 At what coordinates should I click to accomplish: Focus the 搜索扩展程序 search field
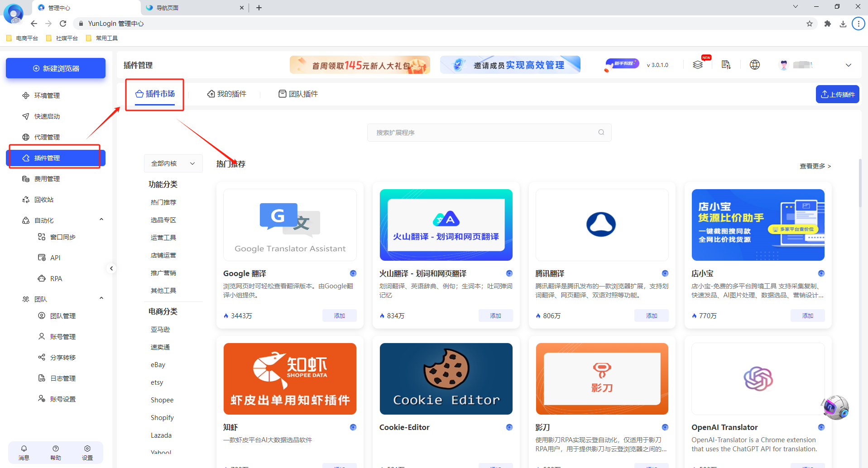489,133
